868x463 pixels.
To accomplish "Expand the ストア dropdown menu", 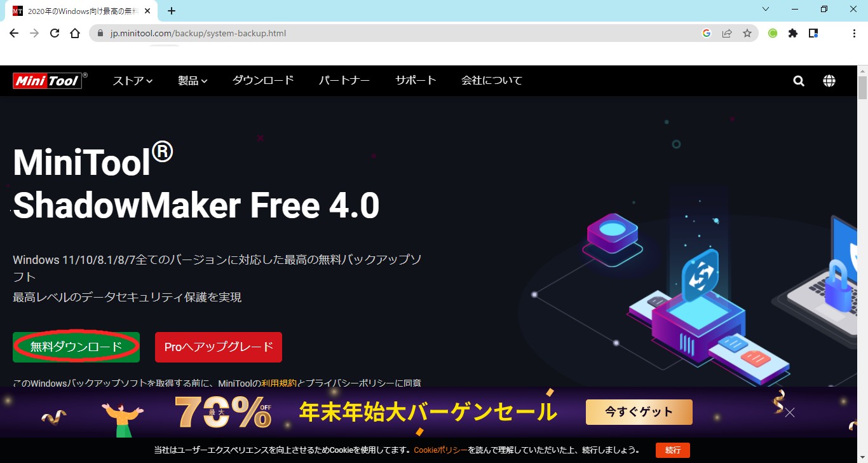I will tap(133, 81).
